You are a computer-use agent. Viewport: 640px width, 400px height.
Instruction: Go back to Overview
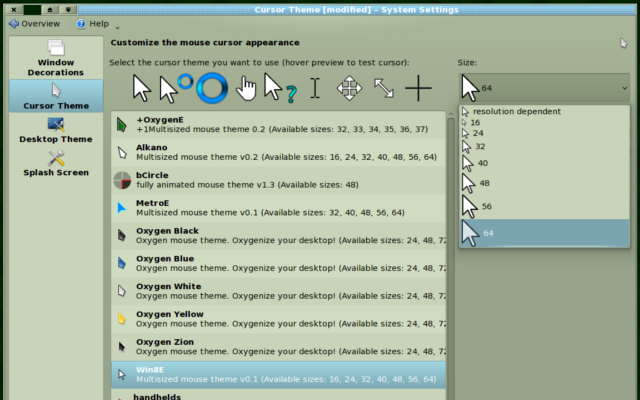(34, 24)
